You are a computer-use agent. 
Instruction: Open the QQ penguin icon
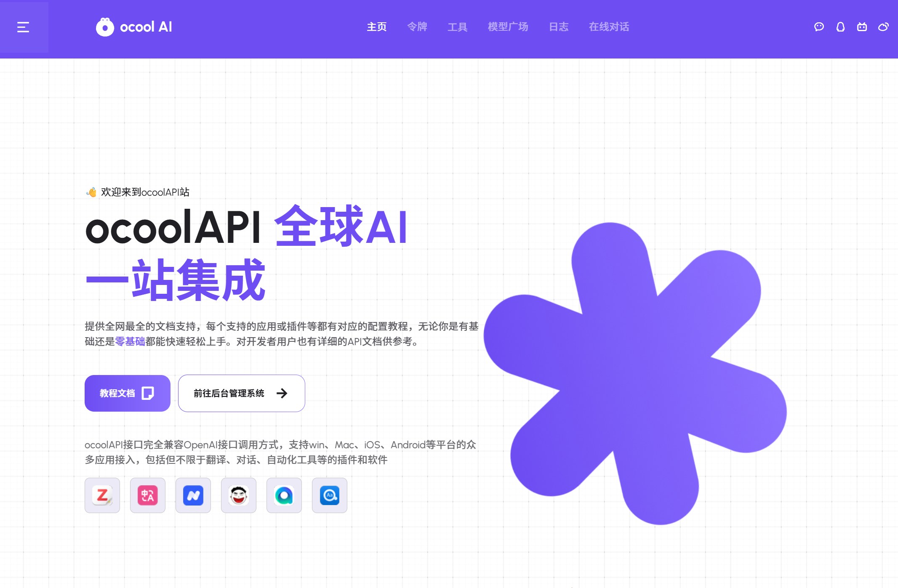(840, 27)
